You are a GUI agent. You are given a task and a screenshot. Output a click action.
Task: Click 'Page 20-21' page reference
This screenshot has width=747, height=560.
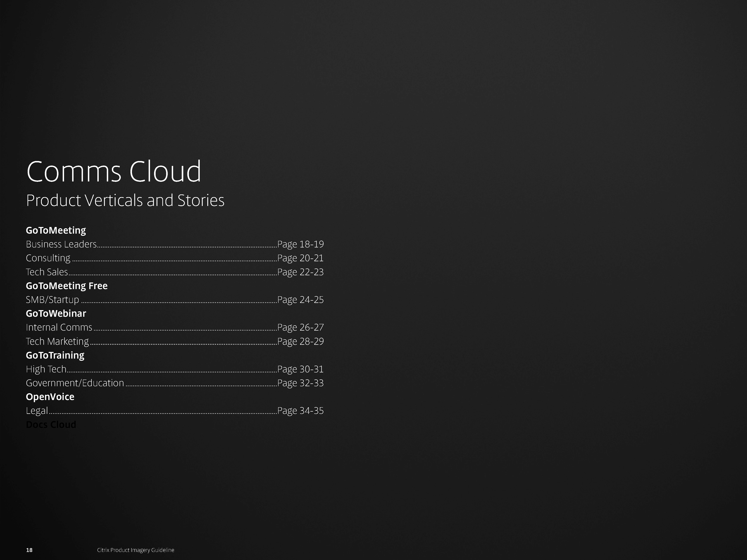tap(301, 258)
